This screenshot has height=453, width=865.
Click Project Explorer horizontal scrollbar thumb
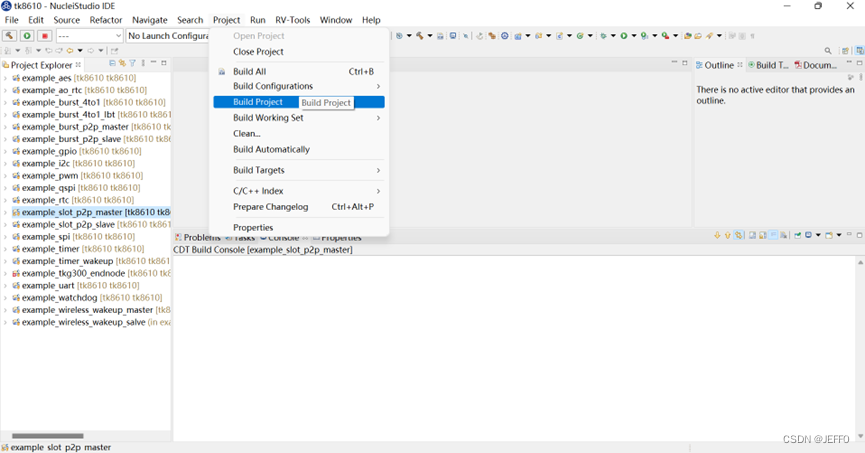(x=48, y=436)
